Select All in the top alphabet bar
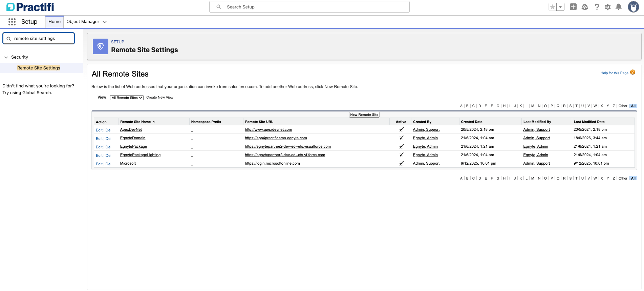Viewport: 644px width, 291px height. [x=633, y=106]
